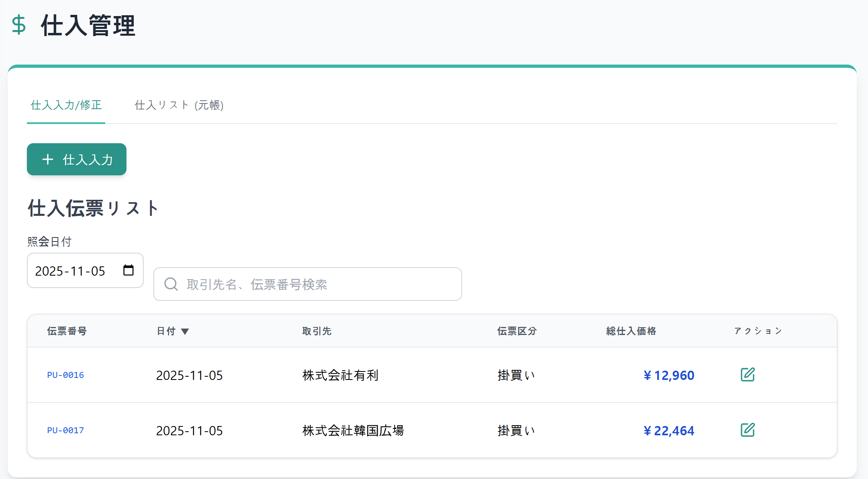Screen dimensions: 868x479
Task: Toggle date sort order with the 日付 arrow
Action: (x=185, y=331)
